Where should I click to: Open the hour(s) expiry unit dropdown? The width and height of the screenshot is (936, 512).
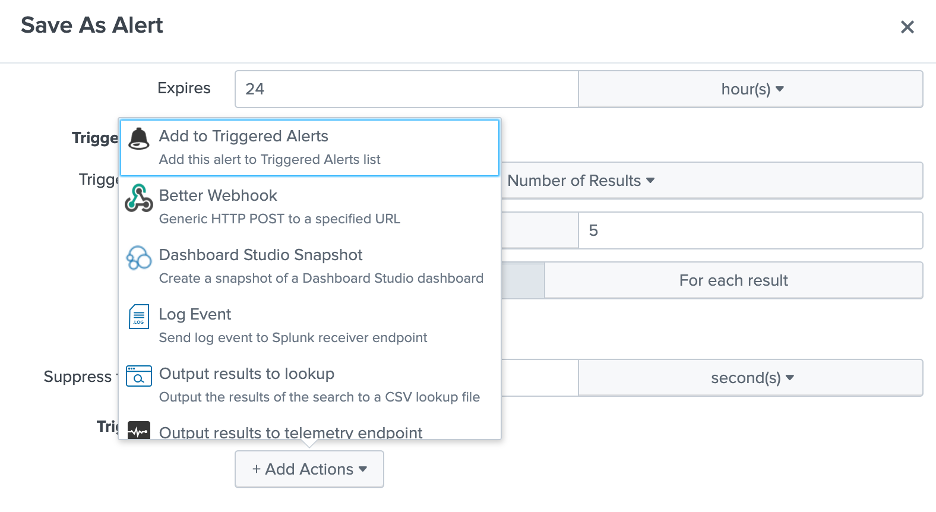pyautogui.click(x=750, y=89)
